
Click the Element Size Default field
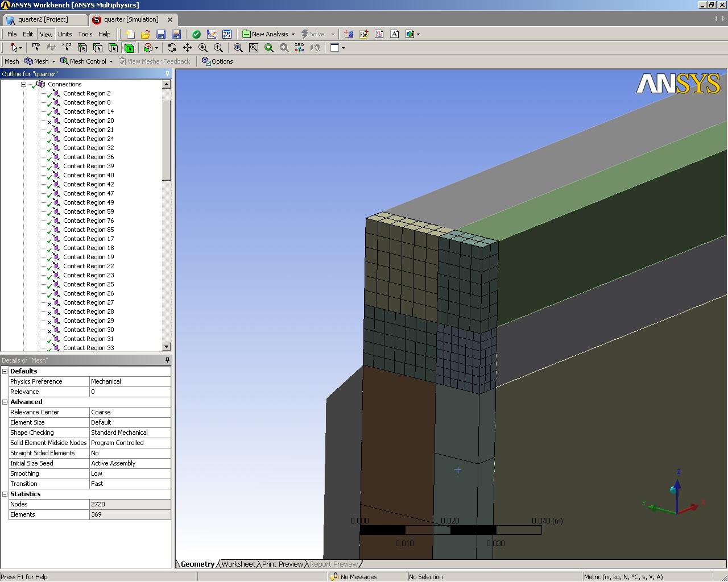coord(130,422)
